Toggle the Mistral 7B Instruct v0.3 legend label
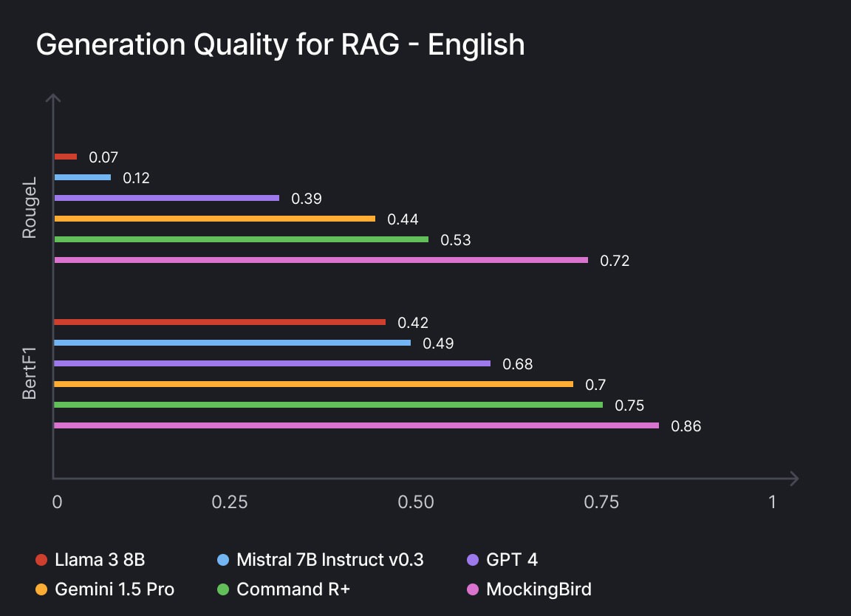Viewport: 851px width, 616px height. pyautogui.click(x=330, y=560)
